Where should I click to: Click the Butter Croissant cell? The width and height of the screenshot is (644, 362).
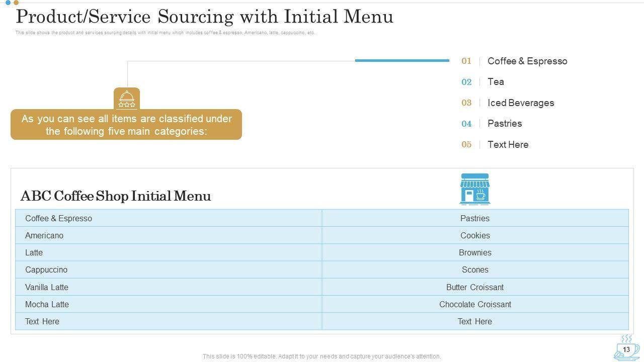coord(475,287)
